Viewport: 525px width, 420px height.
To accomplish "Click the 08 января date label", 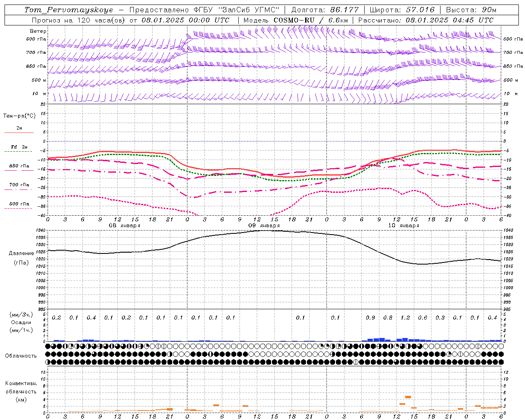I will coord(125,226).
